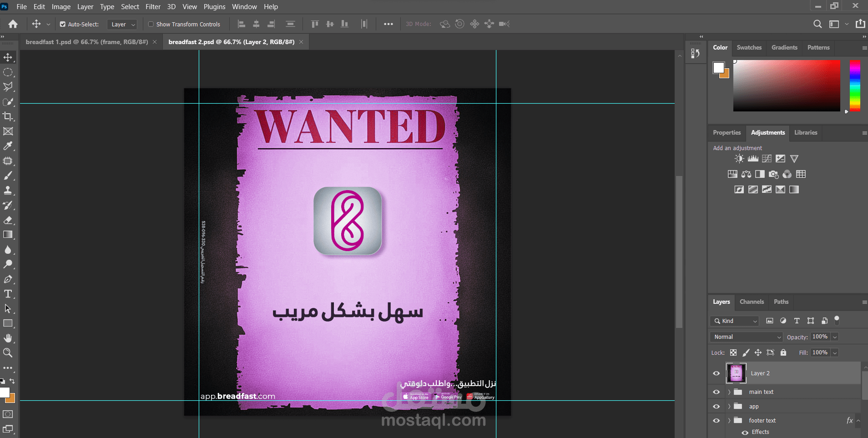The width and height of the screenshot is (868, 438).
Task: Select the Elliptical Marquee tool
Action: 8,72
